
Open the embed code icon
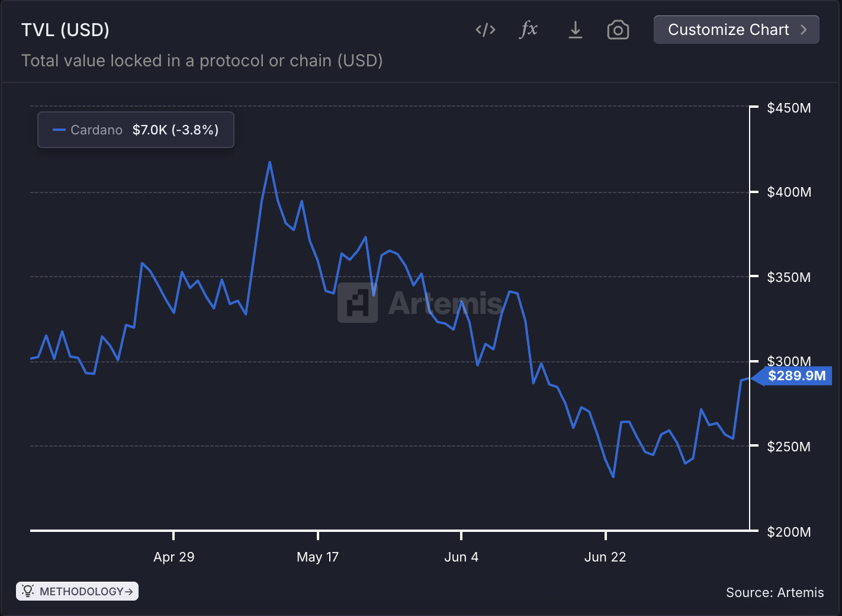(x=486, y=30)
